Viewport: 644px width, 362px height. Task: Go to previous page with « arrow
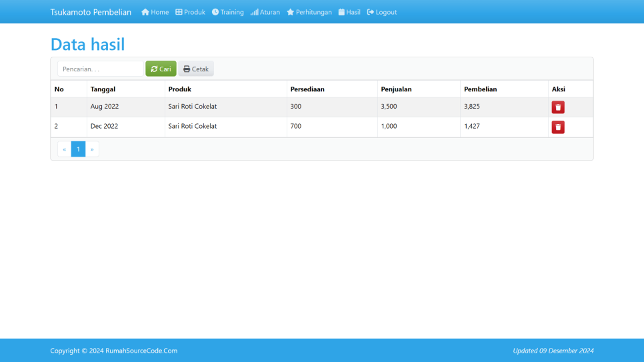click(65, 149)
